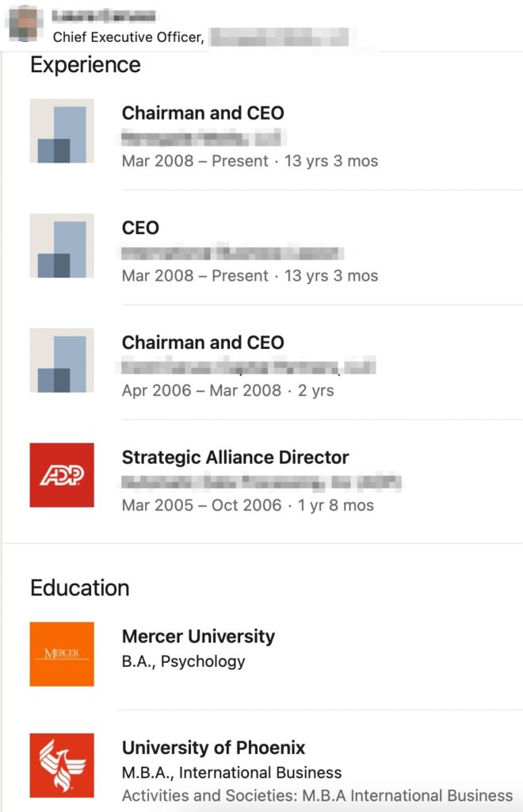Click M.B.A., International Business degree text
Viewport: 523px width, 812px height.
231,772
